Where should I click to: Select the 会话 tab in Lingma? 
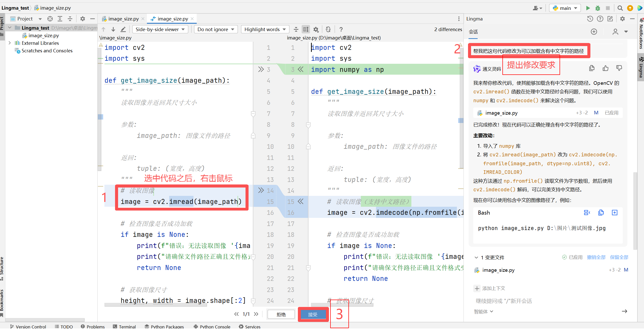click(473, 32)
